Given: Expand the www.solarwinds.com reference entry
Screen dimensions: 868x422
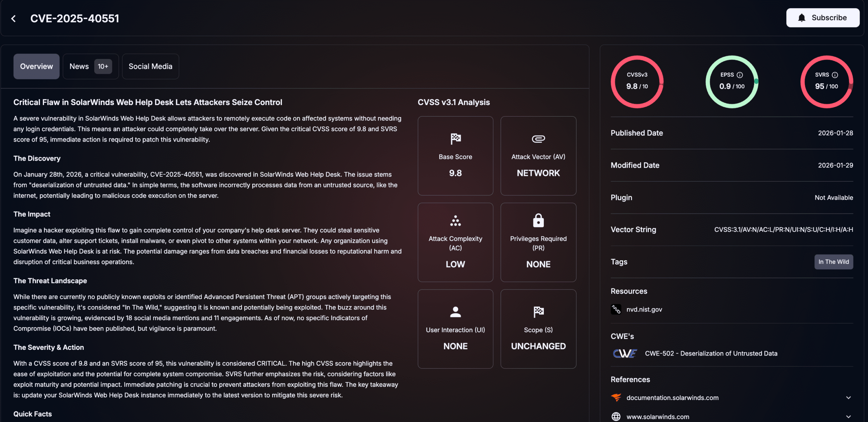Looking at the screenshot, I should point(849,417).
